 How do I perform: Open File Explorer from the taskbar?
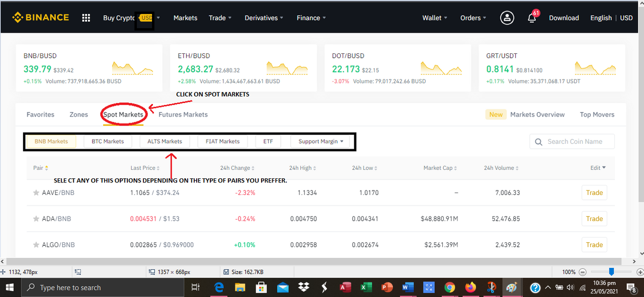(x=240, y=287)
